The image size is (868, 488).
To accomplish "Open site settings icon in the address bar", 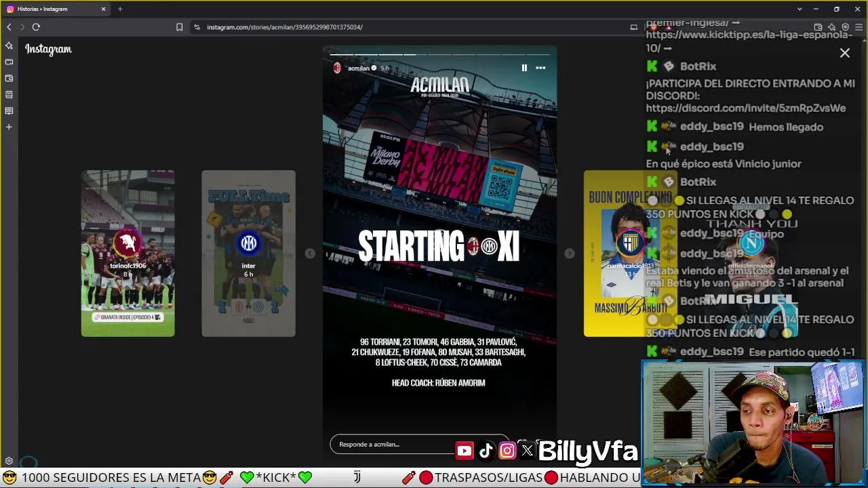I will coord(197,27).
